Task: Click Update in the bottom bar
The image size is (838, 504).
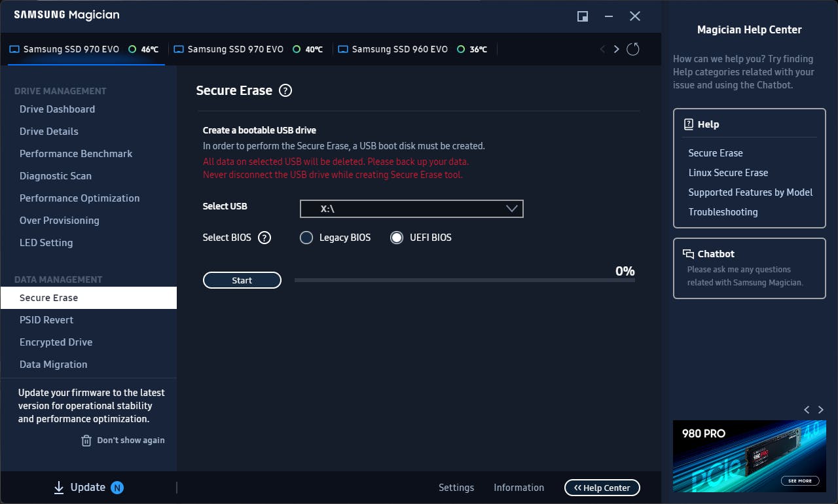Action: [x=88, y=487]
